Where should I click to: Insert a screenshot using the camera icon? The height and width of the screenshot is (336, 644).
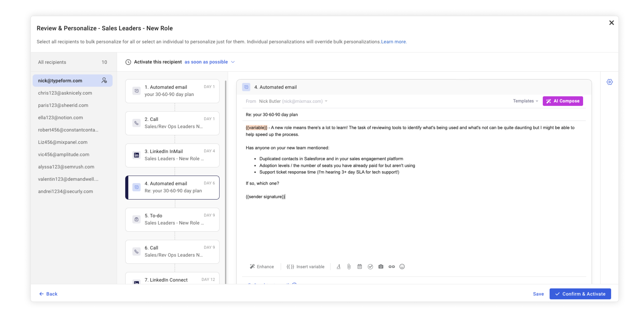click(381, 266)
